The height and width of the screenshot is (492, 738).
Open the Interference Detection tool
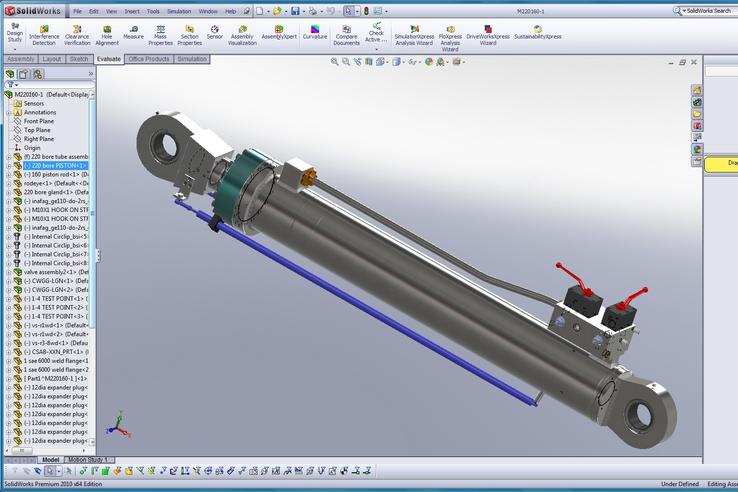coord(43,35)
